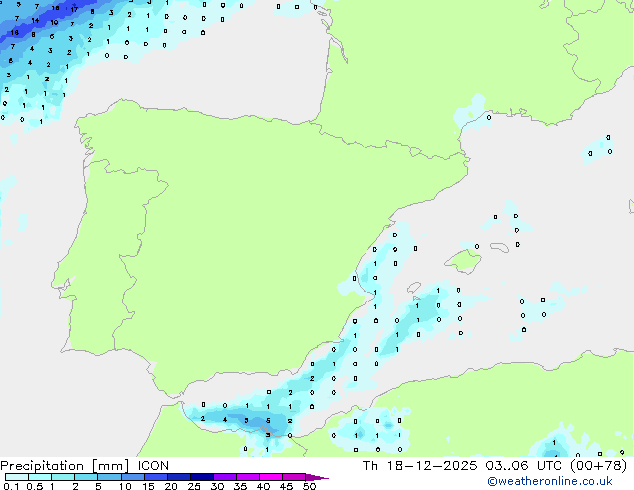This screenshot has width=634, height=490.
Task: Click the "35" label on the color scale
Action: point(240,486)
